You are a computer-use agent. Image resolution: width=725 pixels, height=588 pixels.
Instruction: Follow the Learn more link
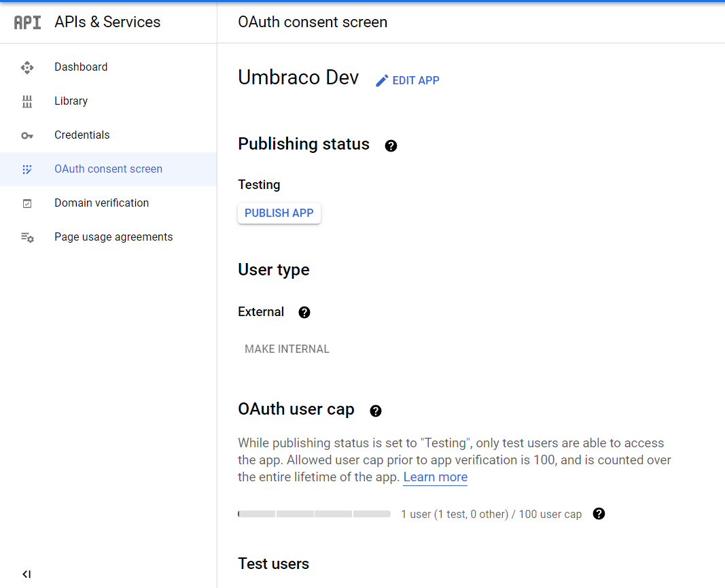[x=435, y=477]
